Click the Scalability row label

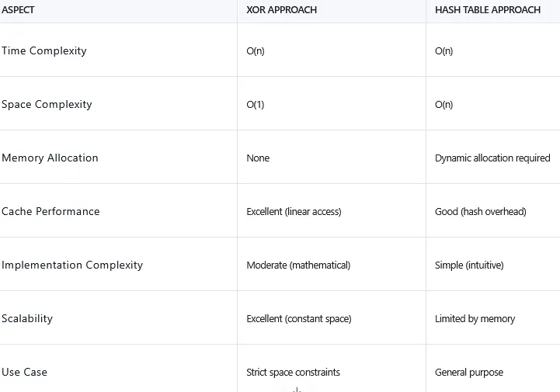click(27, 319)
